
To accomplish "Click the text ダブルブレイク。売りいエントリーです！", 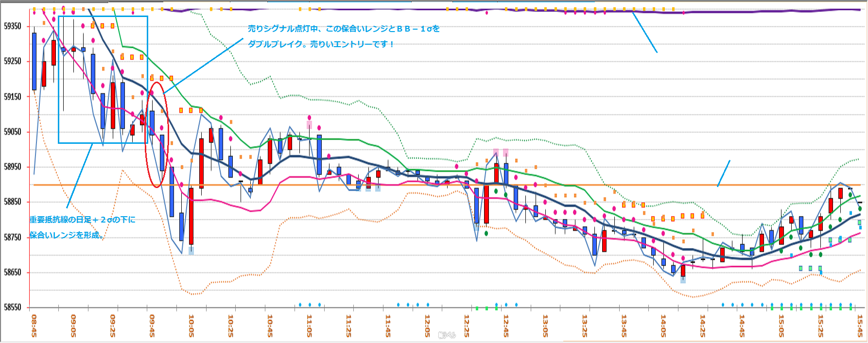I will click(321, 44).
